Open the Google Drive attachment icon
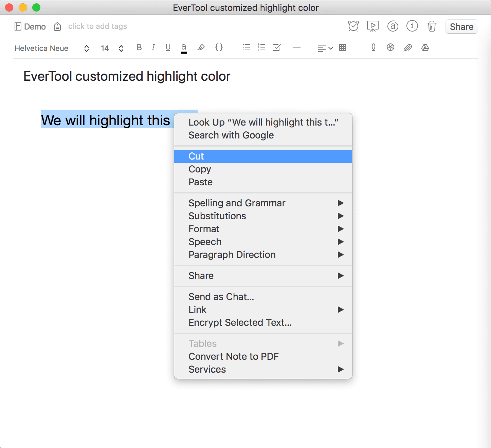The height and width of the screenshot is (448, 491). coord(425,48)
